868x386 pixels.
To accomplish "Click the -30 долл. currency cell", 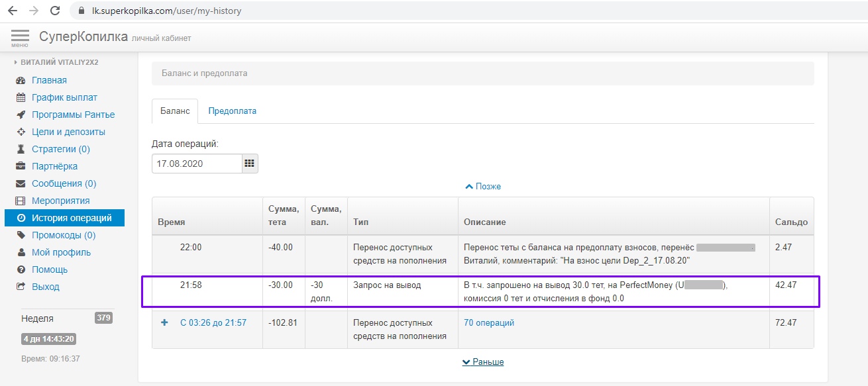I will tap(322, 292).
